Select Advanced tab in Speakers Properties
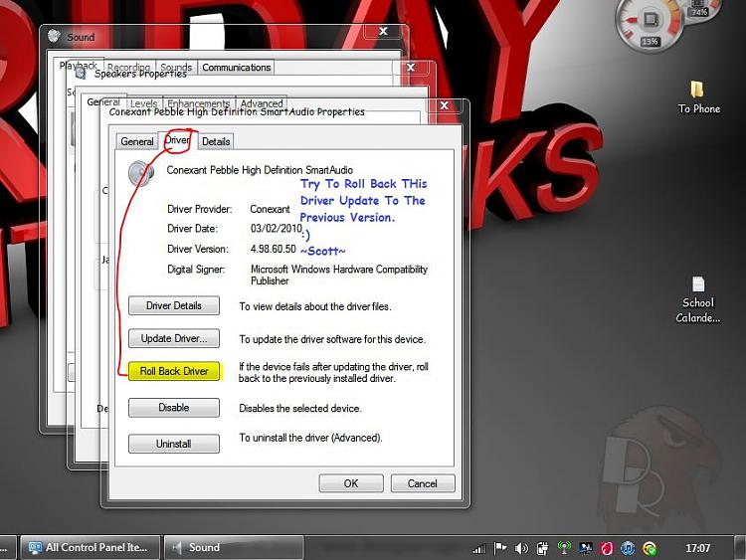Viewport: 746px width, 560px height. (x=262, y=102)
